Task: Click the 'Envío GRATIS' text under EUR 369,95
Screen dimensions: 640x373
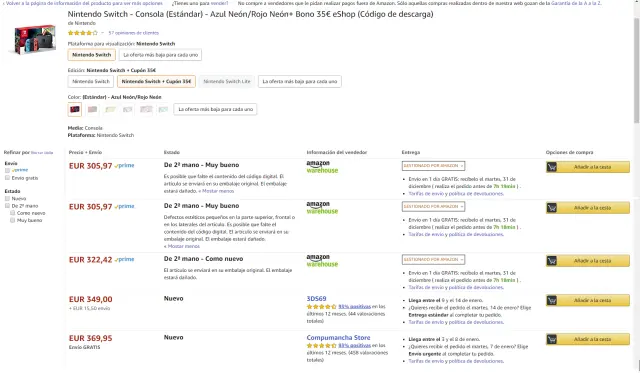Action: click(84, 347)
